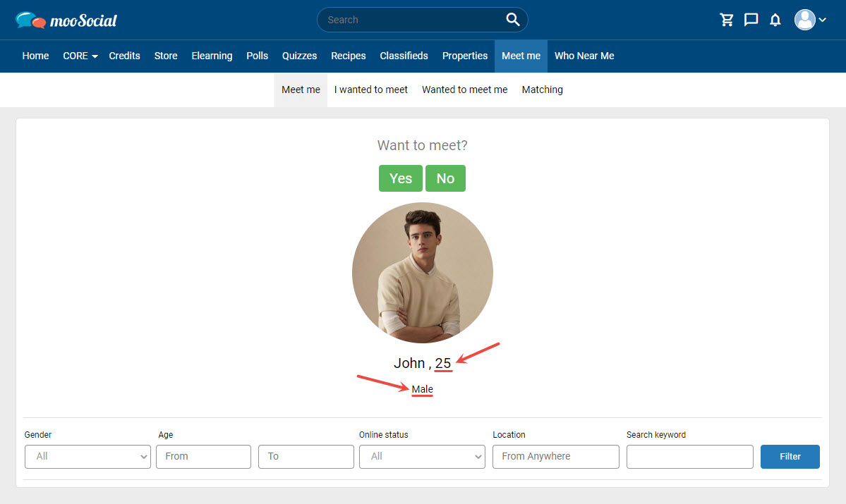Go to the Home menu item
This screenshot has height=504, width=846.
pyautogui.click(x=35, y=56)
